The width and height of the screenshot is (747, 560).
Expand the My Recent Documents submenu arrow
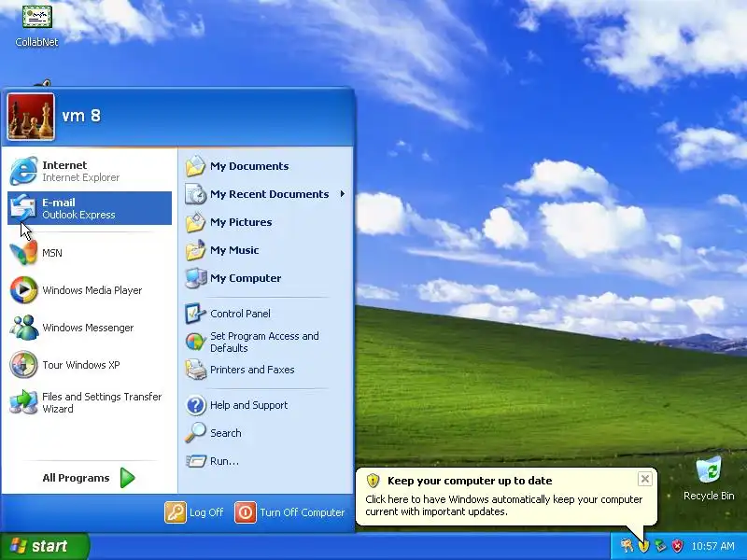[342, 194]
